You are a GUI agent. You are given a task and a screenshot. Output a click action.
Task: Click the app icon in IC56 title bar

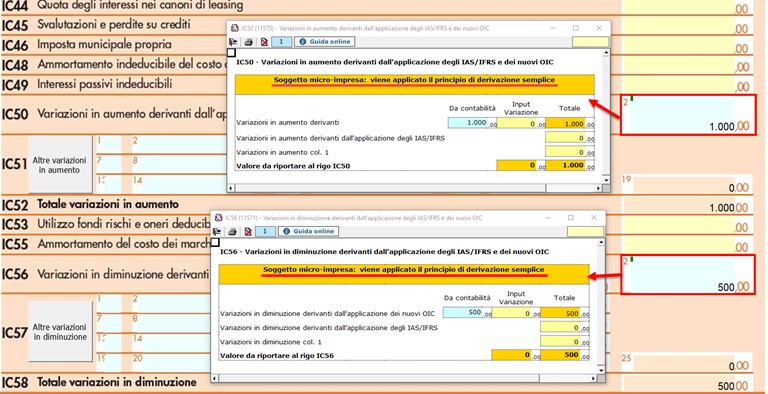218,218
